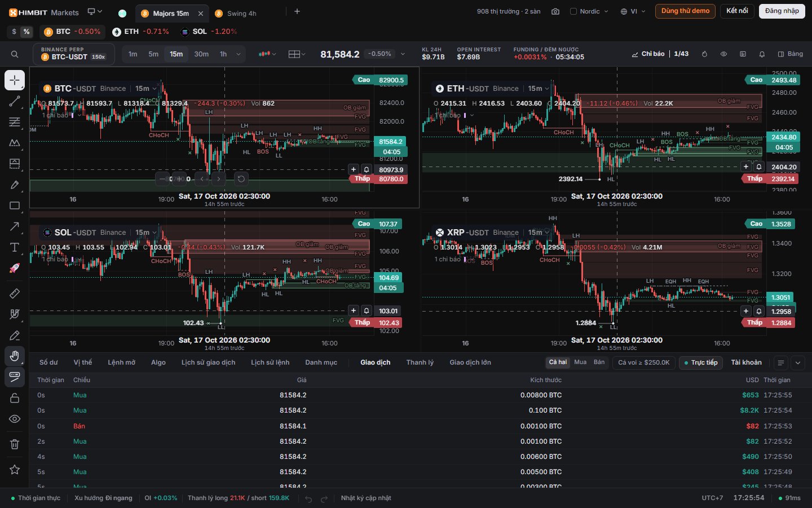The height and width of the screenshot is (508, 812).
Task: Expand more timeframes after 1h
Action: coord(239,54)
